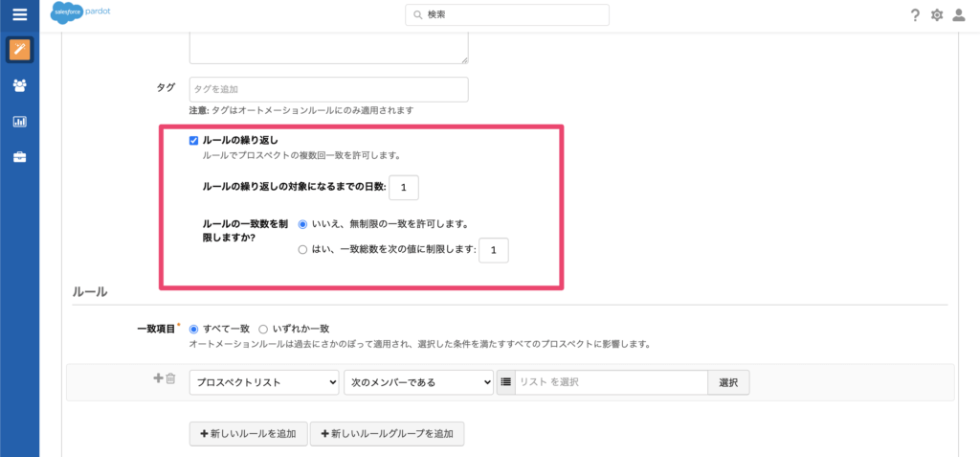Open the Admin briefcase icon in sidebar

pyautogui.click(x=19, y=157)
